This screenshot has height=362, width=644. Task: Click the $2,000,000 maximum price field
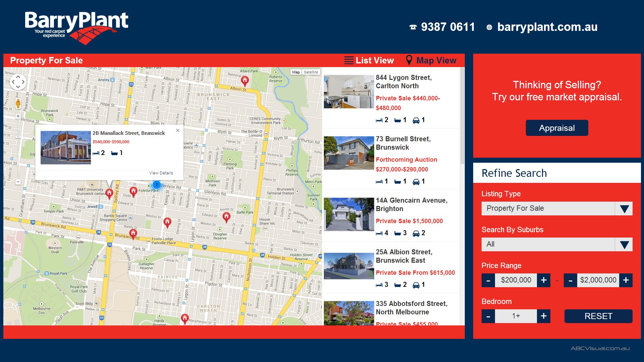point(598,280)
